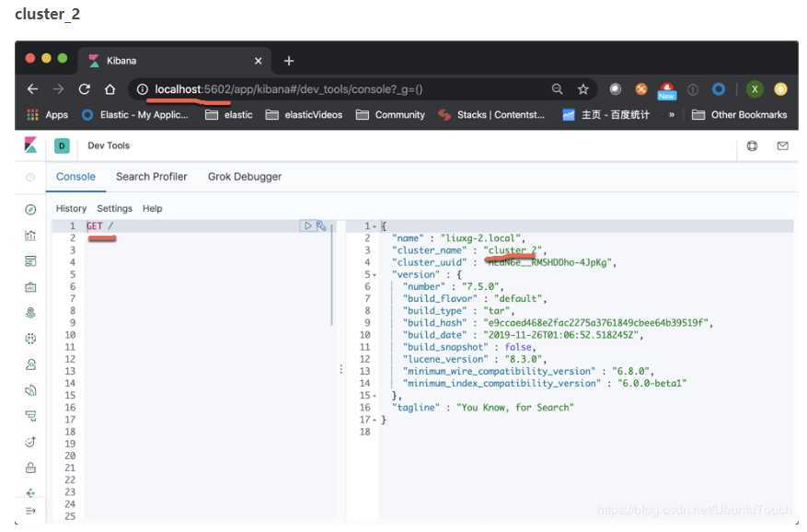
Task: Open the Apps bookmark shortcut
Action: (x=47, y=114)
